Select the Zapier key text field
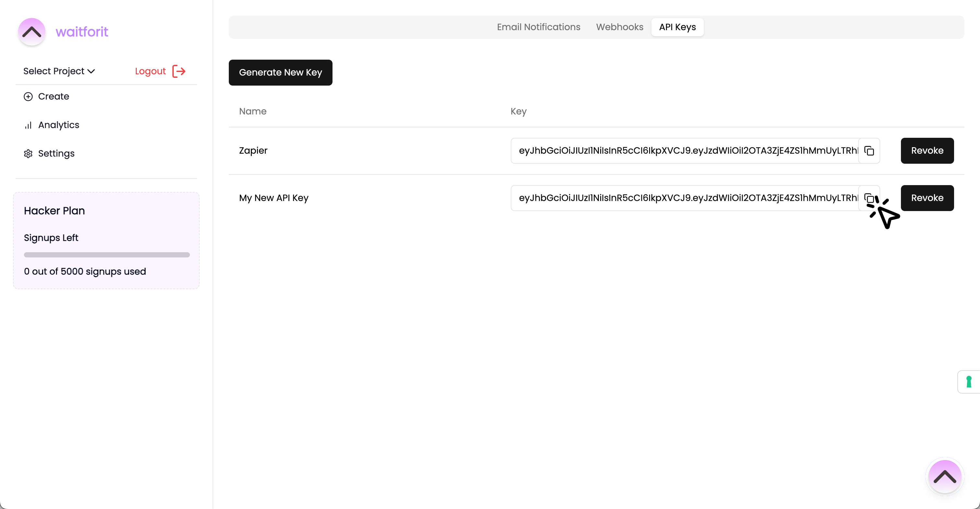The image size is (980, 509). (685, 150)
